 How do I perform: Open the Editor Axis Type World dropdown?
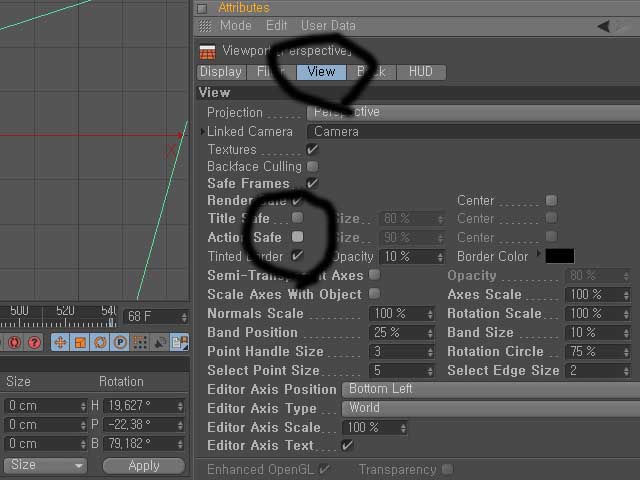(x=491, y=408)
